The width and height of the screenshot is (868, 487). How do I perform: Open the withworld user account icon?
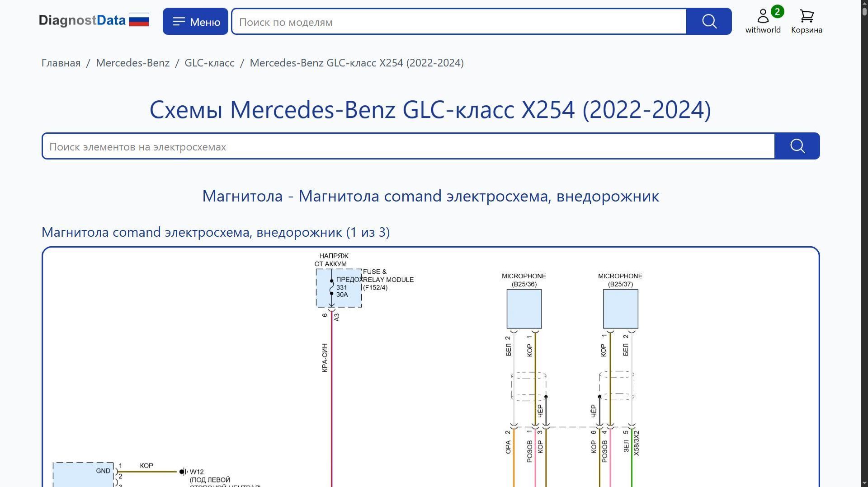[763, 21]
